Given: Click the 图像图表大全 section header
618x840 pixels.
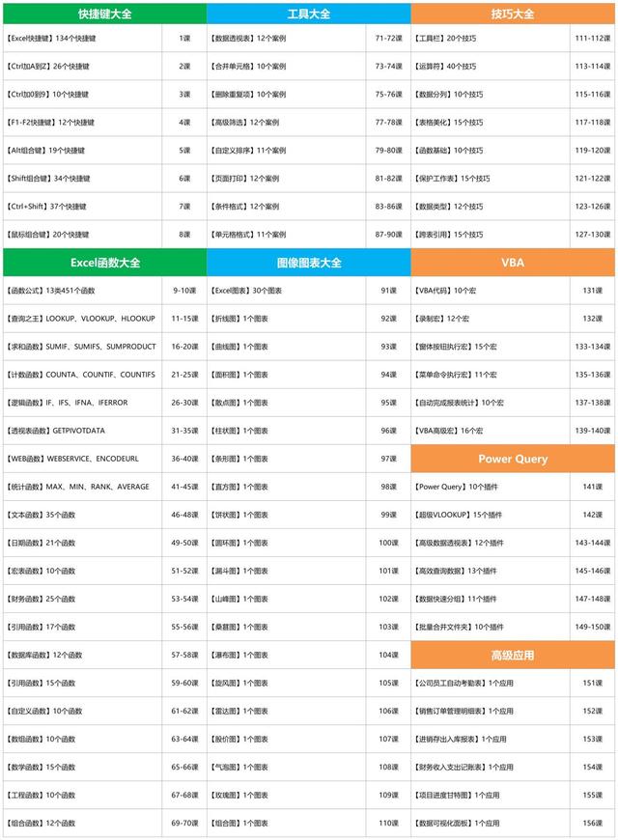Looking at the screenshot, I should coord(309,263).
